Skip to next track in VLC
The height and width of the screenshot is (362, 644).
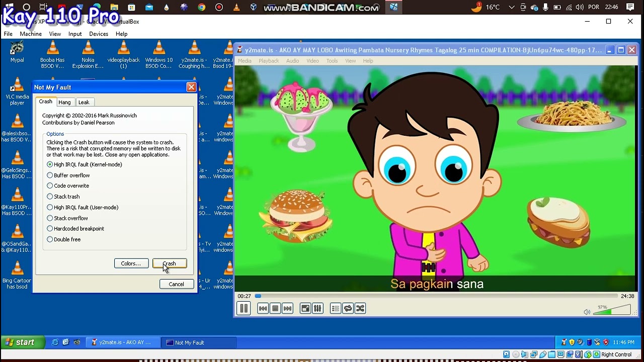[287, 308]
